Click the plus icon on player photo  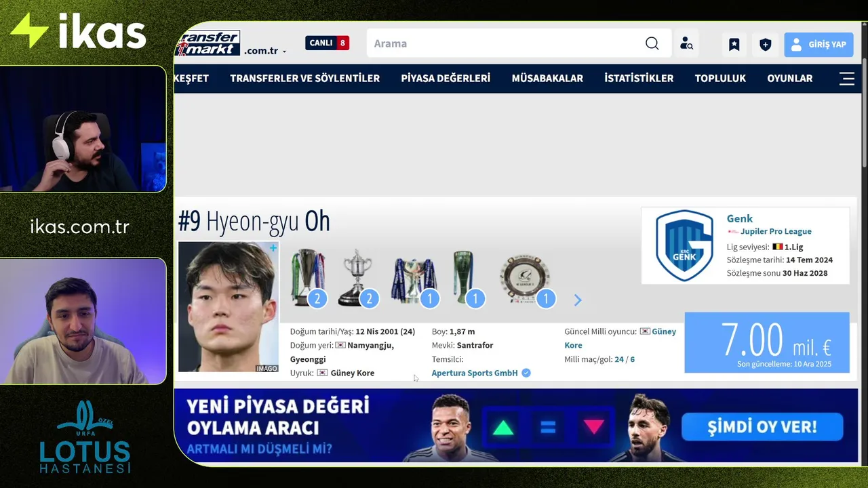tap(273, 248)
